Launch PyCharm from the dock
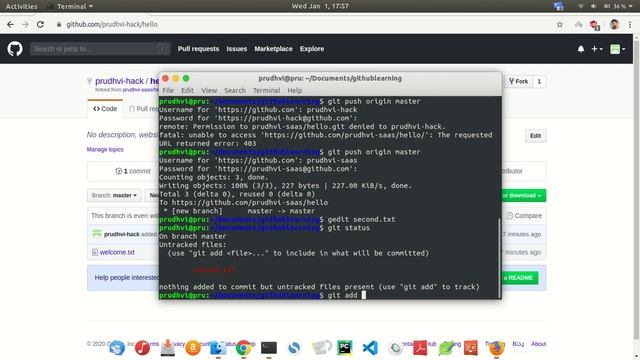 tap(344, 348)
